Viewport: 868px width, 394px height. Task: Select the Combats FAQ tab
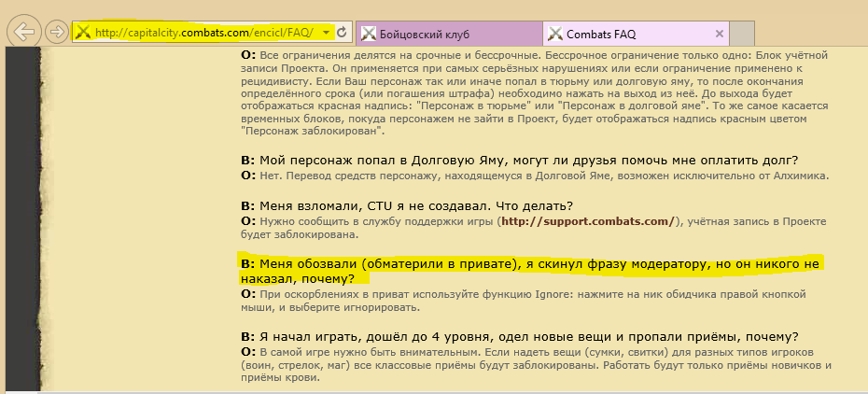pos(636,35)
